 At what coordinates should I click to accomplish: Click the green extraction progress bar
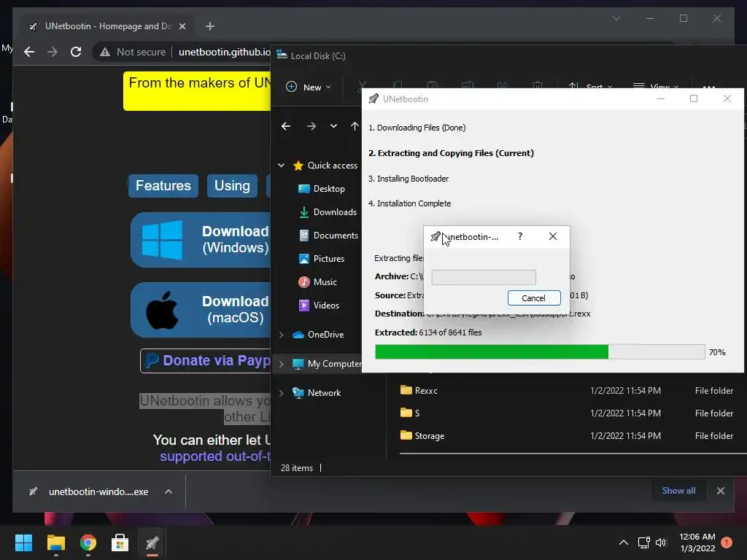[540, 352]
